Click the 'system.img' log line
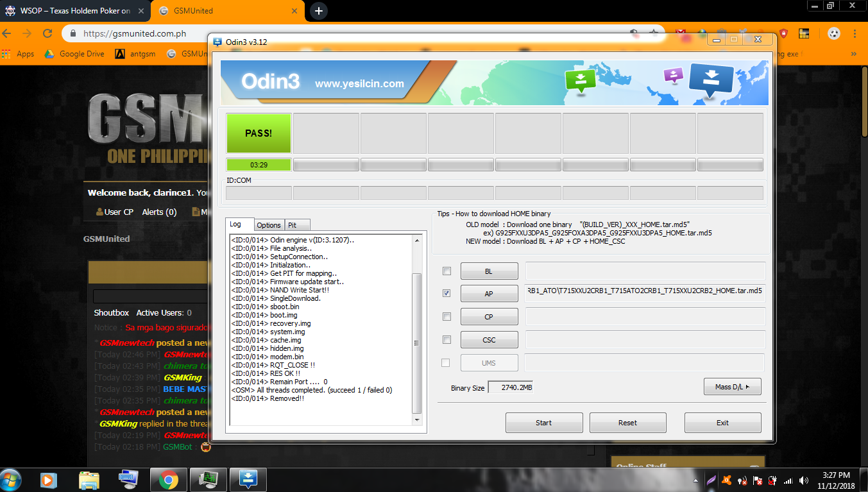The image size is (868, 492). click(268, 332)
